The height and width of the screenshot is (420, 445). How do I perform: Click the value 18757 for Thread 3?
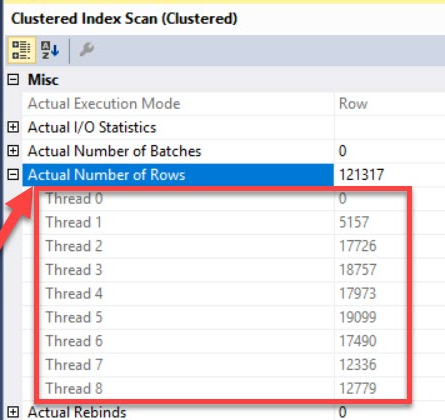[358, 270]
